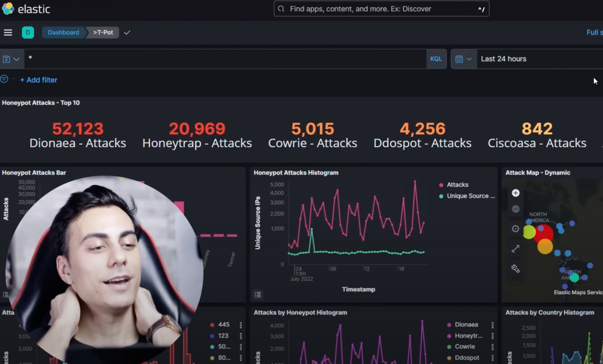Click into the KQL query input
603x364 pixels.
[225, 59]
